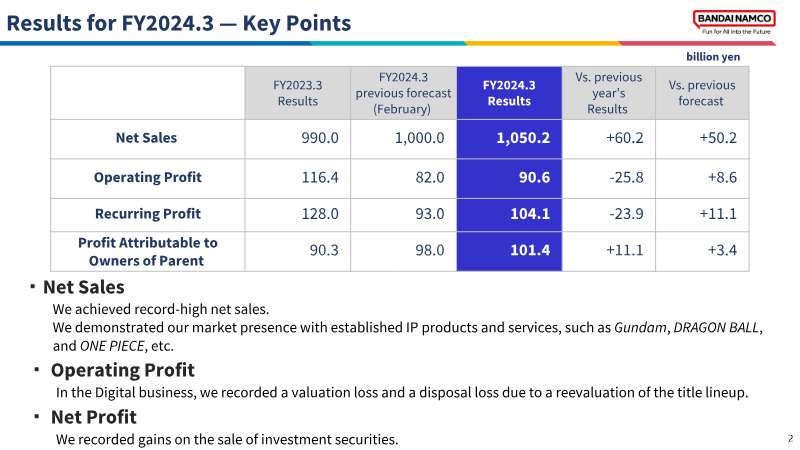Image resolution: width=800 pixels, height=450 pixels.
Task: Click the 'Vs. previous year's Results' header
Action: point(607,93)
